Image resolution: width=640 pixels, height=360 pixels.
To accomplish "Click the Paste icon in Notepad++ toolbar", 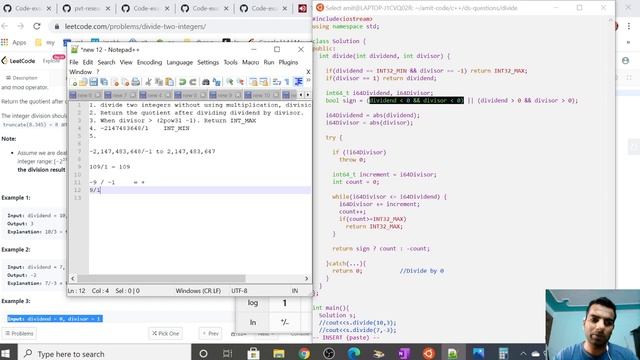I will 169,82.
